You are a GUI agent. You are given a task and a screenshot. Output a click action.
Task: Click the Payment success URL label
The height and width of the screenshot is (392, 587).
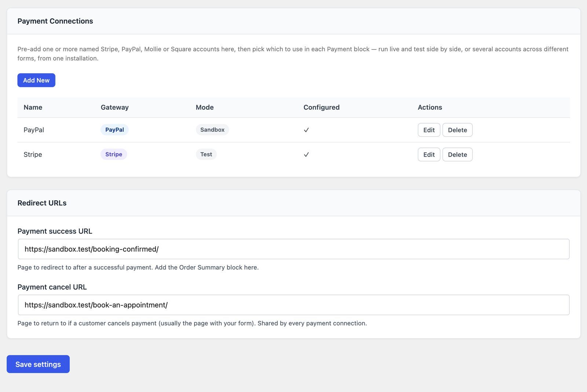point(55,231)
